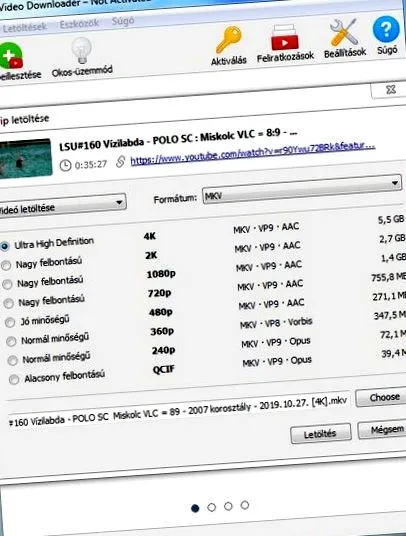
Task: Open the Formátum MKV dropdown
Action: click(x=302, y=190)
